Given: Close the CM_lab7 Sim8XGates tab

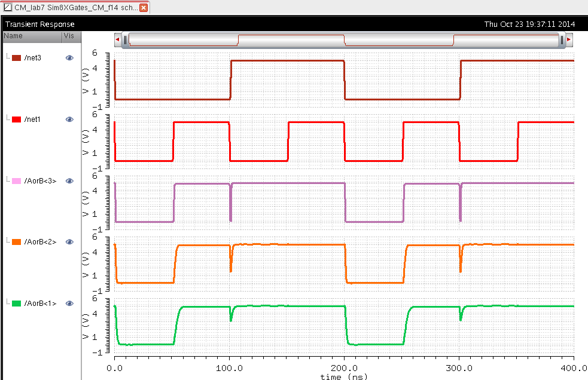Looking at the screenshot, I should pos(143,8).
